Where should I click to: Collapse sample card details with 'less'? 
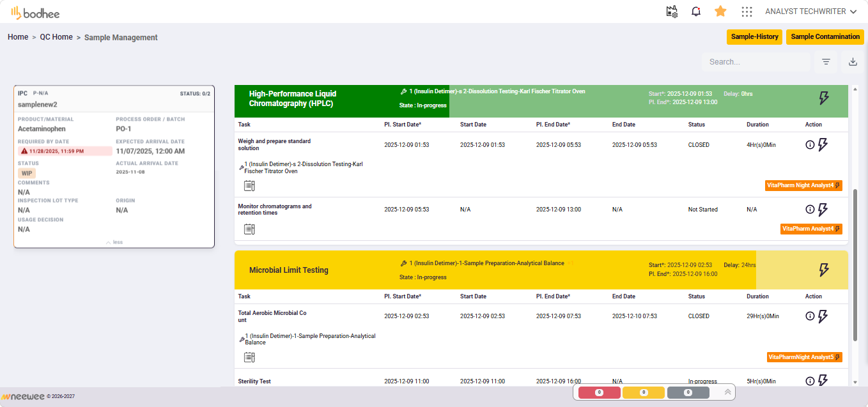pyautogui.click(x=114, y=242)
